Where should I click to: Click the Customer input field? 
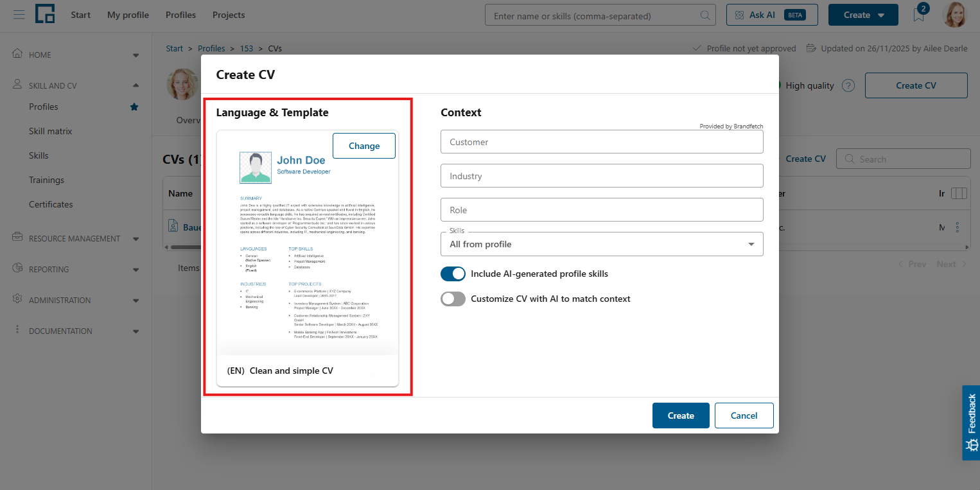(x=602, y=142)
